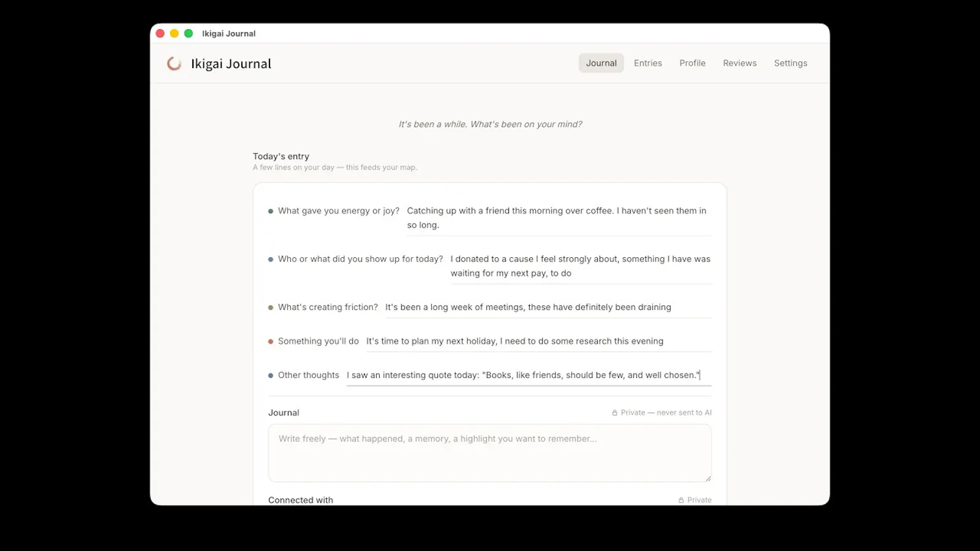Click the orange bullet beside 'Something you'll do'
The image size is (980, 551).
pos(271,342)
